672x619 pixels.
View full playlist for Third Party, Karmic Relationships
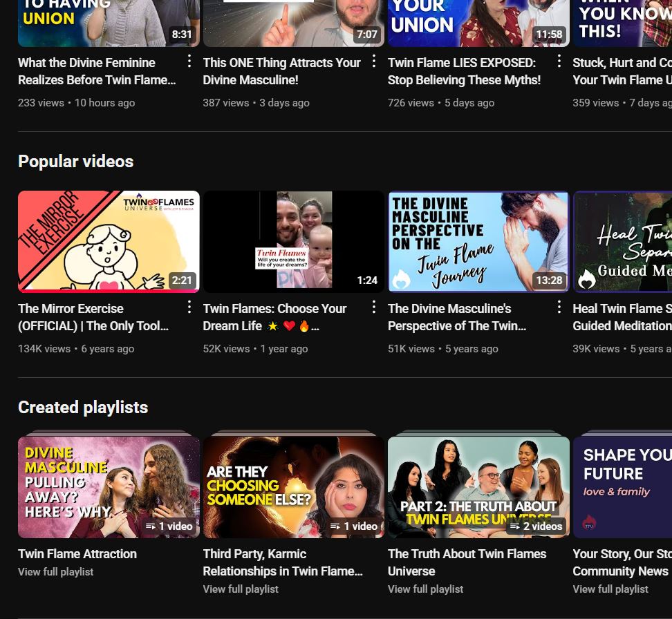point(241,589)
